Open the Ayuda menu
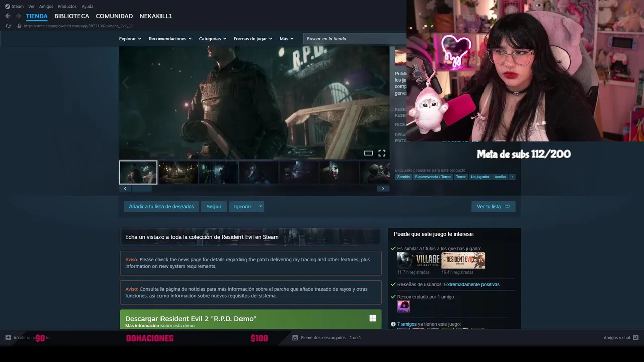Screen dimensions: 644x362 click(88, 6)
